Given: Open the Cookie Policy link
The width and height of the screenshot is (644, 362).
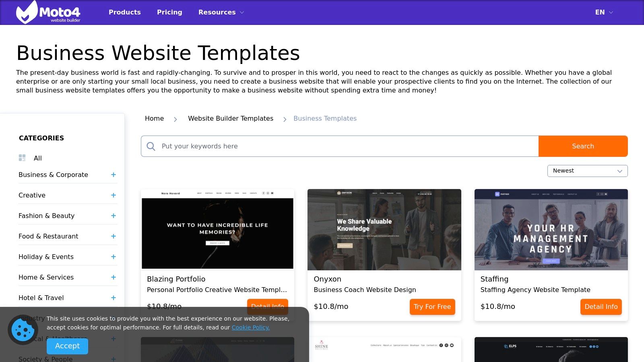Looking at the screenshot, I should click(251, 327).
